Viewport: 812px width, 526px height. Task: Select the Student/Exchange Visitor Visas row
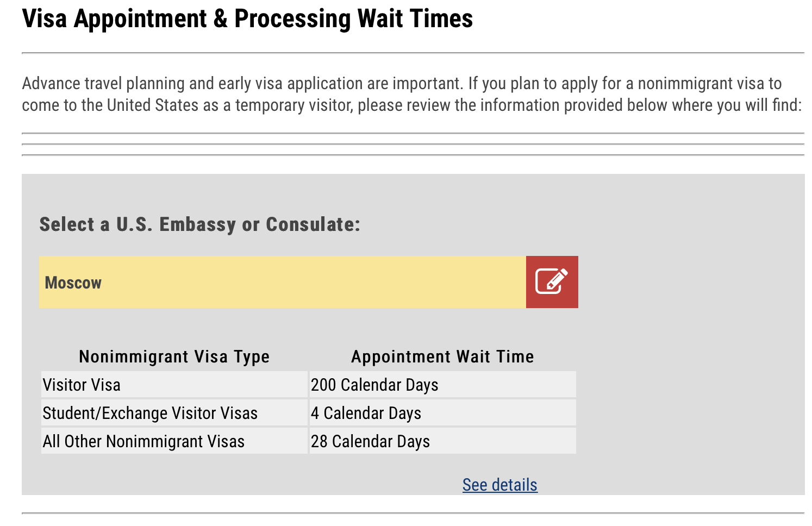(150, 413)
